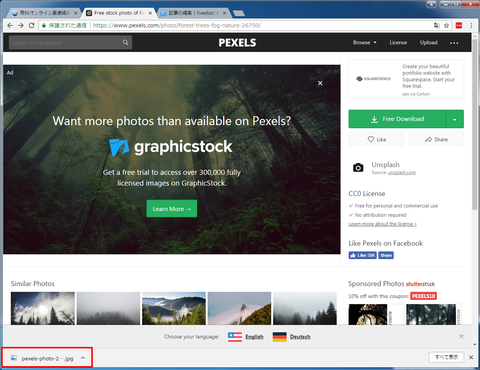Click the shutterstock sponsor link
The width and height of the screenshot is (480, 370).
(x=420, y=284)
